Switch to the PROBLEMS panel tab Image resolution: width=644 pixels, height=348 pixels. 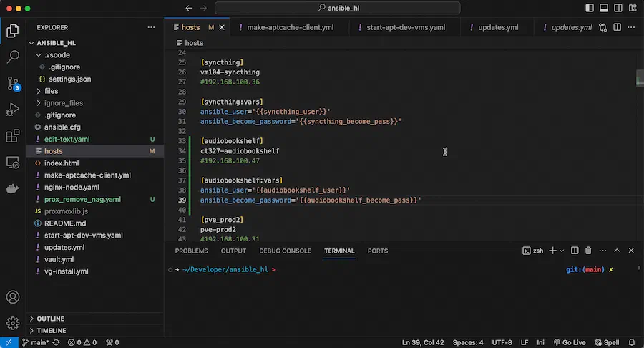pos(191,251)
